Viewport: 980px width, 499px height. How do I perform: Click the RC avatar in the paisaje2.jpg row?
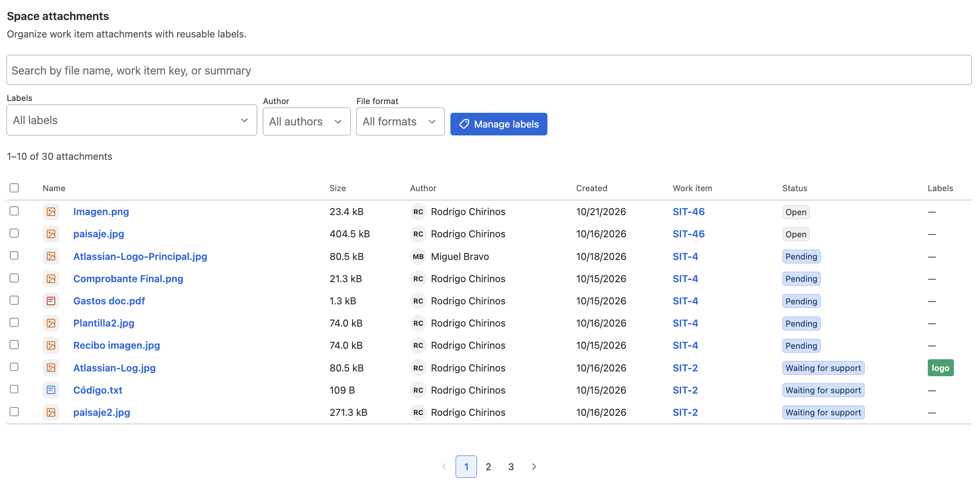[418, 412]
